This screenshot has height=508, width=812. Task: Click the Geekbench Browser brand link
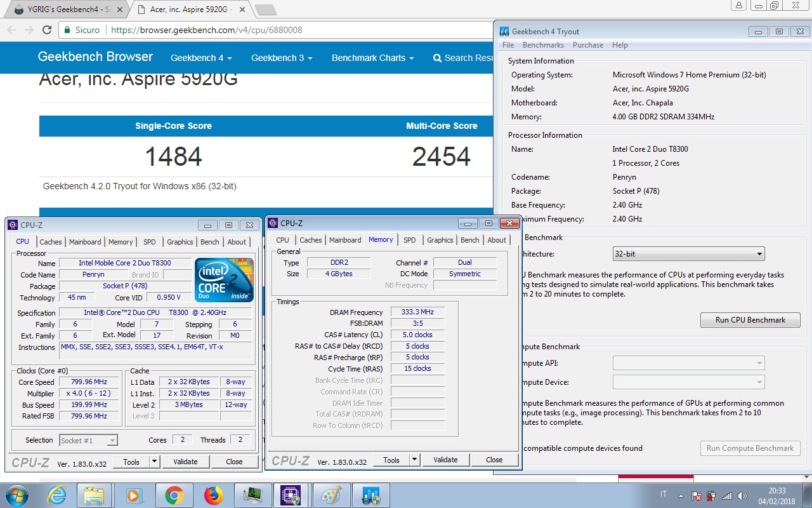(x=95, y=57)
